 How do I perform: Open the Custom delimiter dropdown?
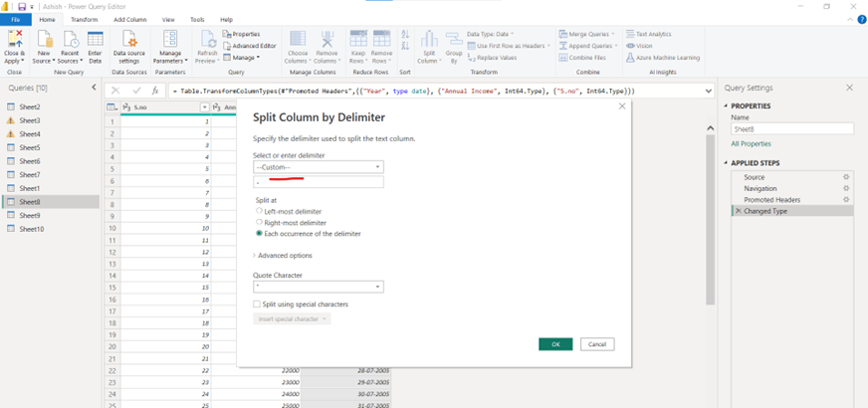pyautogui.click(x=319, y=167)
